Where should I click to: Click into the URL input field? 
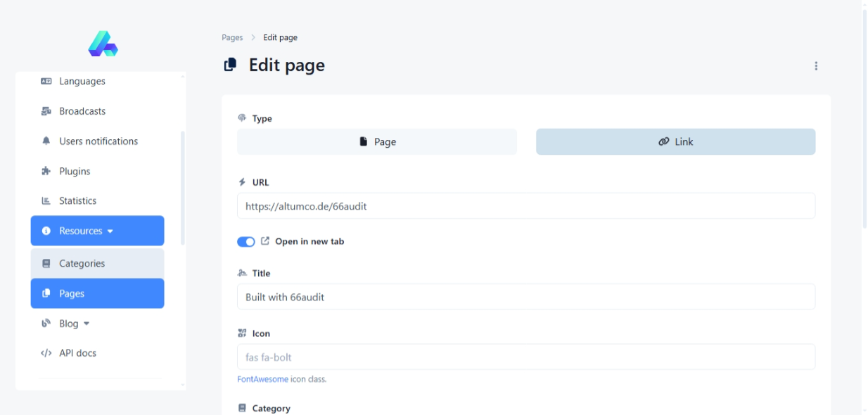(x=525, y=206)
